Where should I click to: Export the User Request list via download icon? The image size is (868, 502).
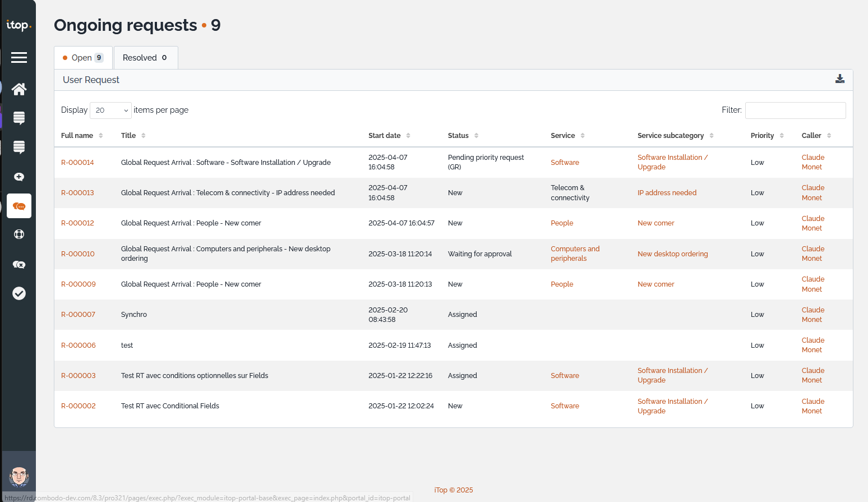coord(839,79)
